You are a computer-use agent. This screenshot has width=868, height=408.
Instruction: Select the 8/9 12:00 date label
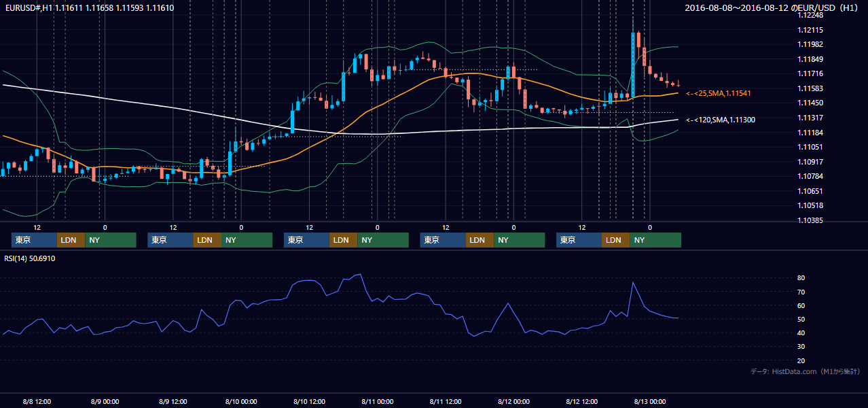point(173,401)
